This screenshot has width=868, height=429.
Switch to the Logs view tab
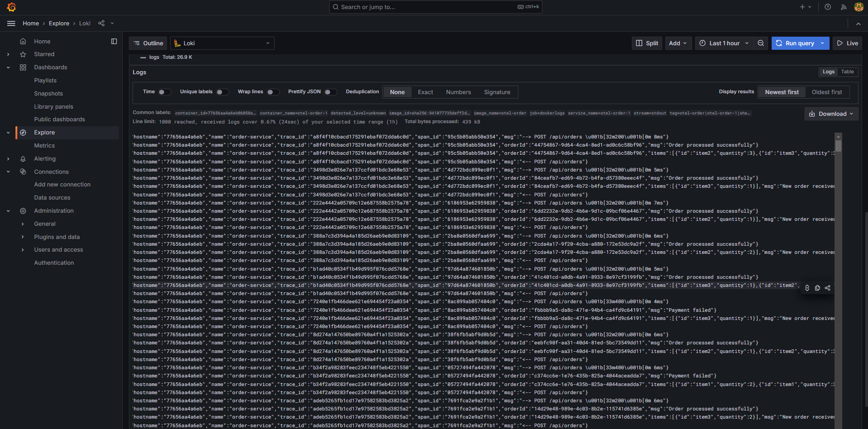[828, 72]
